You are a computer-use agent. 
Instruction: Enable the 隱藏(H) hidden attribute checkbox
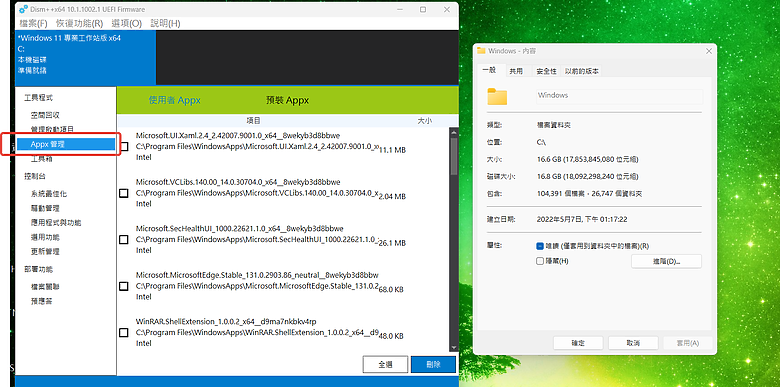click(540, 261)
